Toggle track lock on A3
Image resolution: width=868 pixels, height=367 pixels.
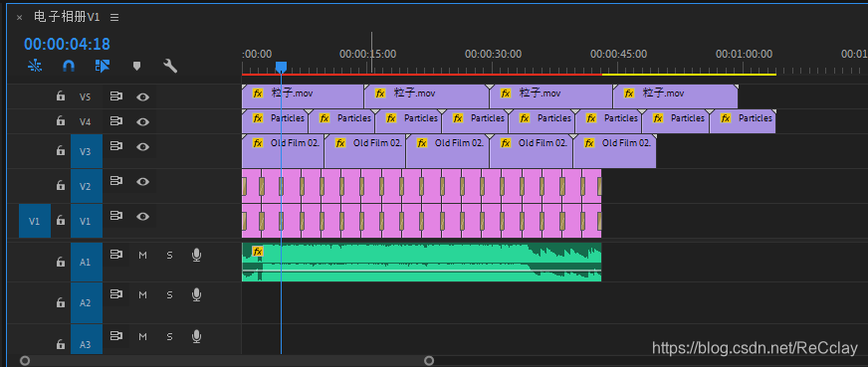[61, 344]
